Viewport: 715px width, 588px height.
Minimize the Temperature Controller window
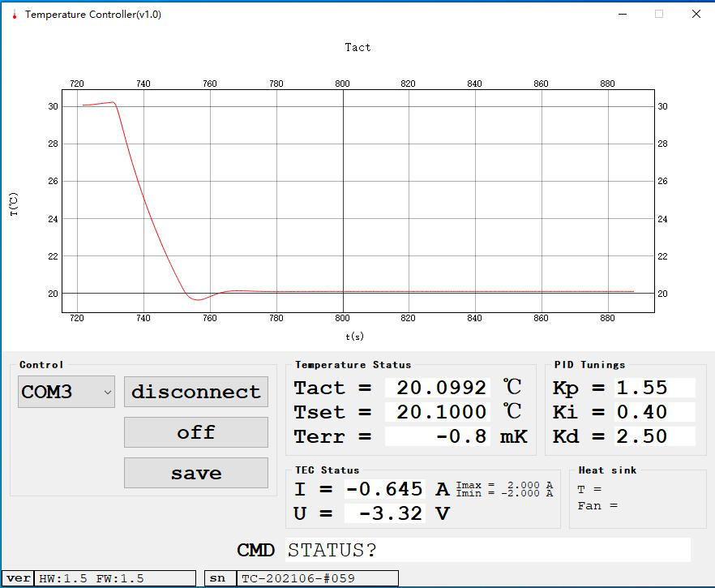(623, 14)
